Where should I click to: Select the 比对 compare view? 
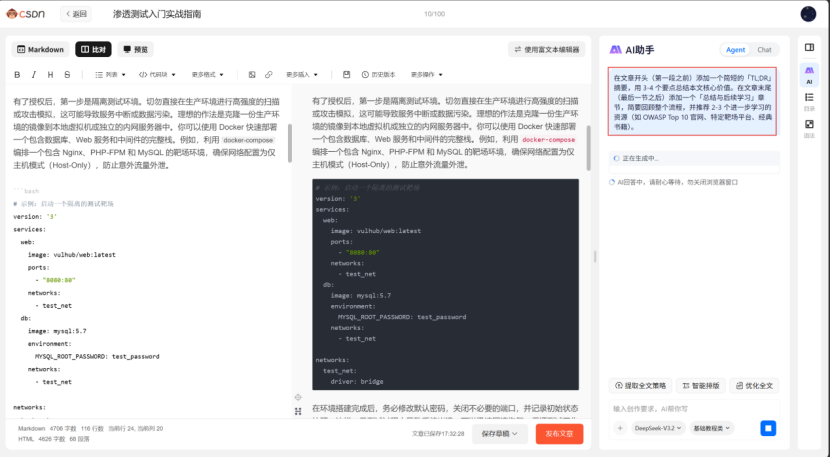[93, 49]
